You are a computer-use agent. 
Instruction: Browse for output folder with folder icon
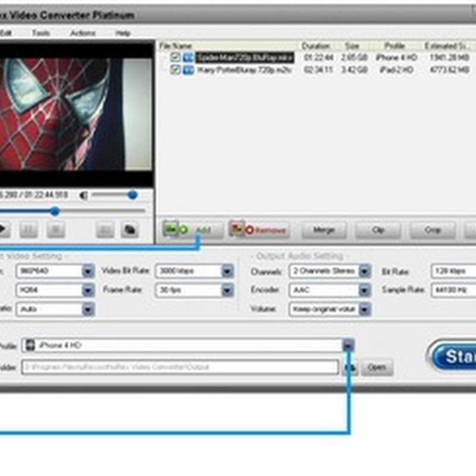click(350, 368)
